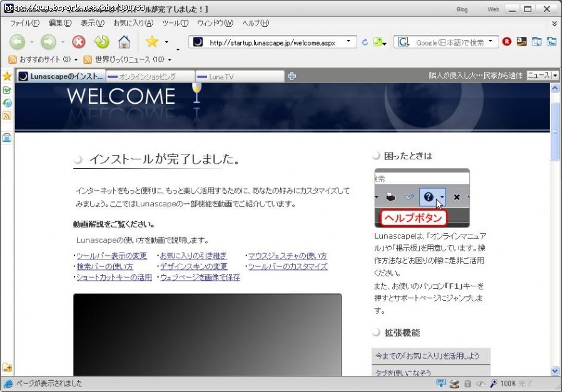
Task: Search with Rakuten red R icon
Action: [x=507, y=42]
